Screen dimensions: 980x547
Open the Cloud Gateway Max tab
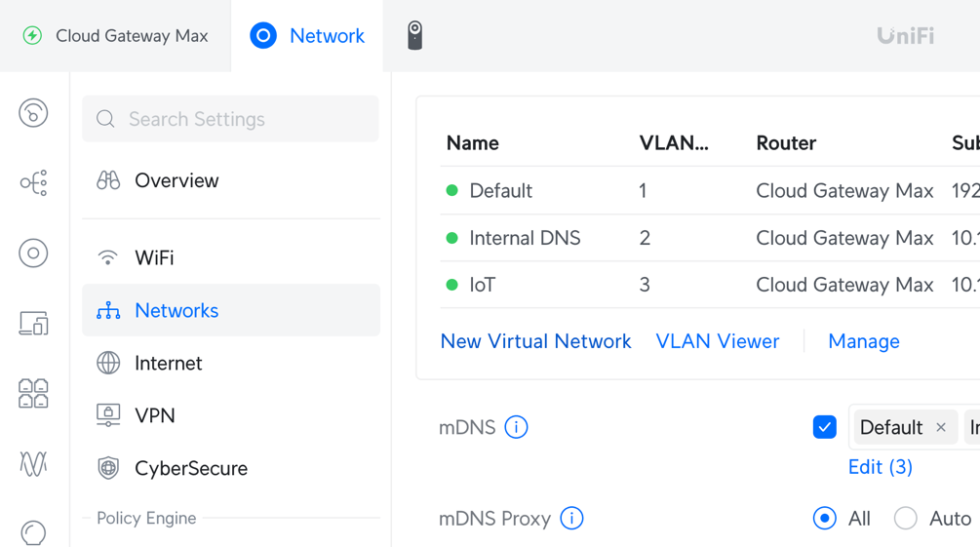coord(115,36)
